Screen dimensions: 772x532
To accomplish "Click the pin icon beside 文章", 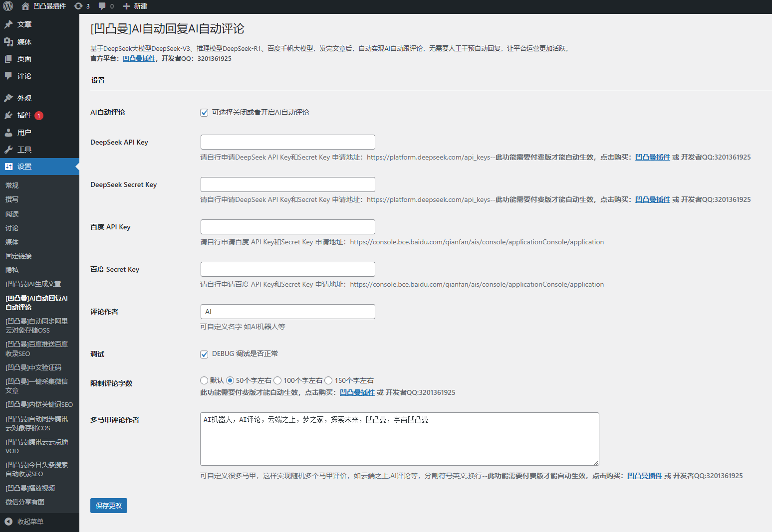I will tap(8, 24).
